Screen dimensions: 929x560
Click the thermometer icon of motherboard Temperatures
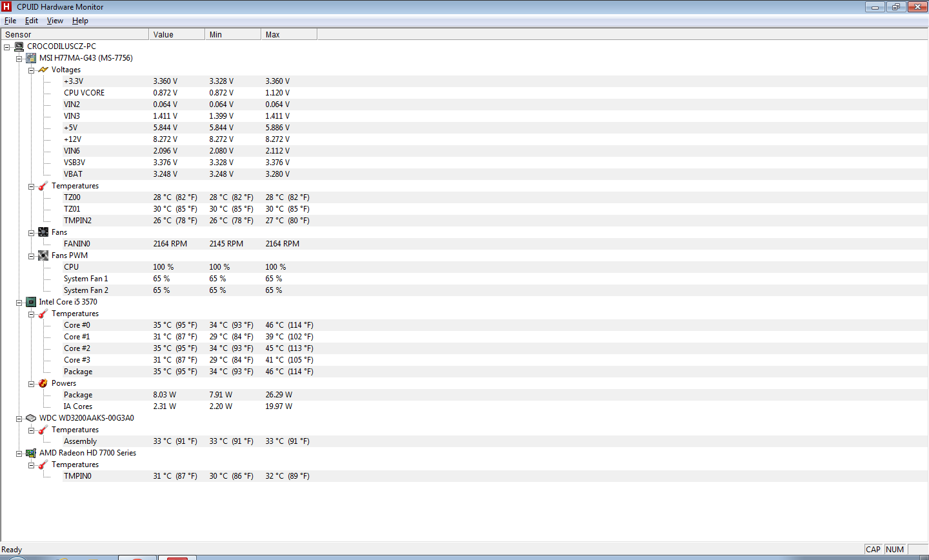click(43, 186)
